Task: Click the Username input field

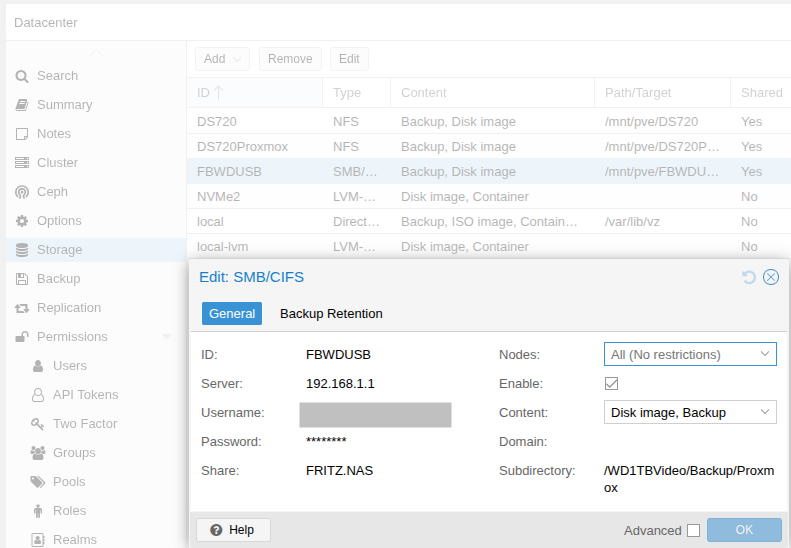Action: click(x=375, y=414)
